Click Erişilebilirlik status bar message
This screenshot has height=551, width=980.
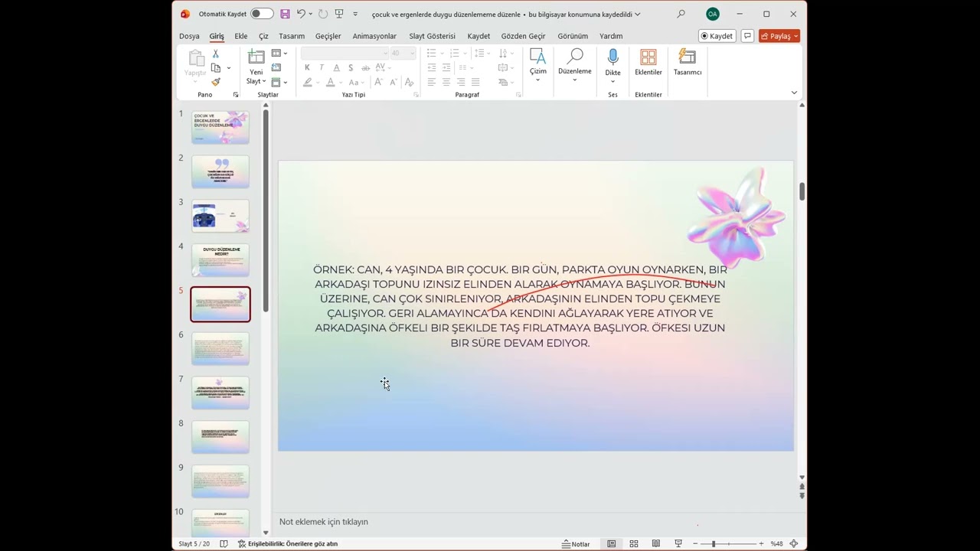click(x=287, y=544)
